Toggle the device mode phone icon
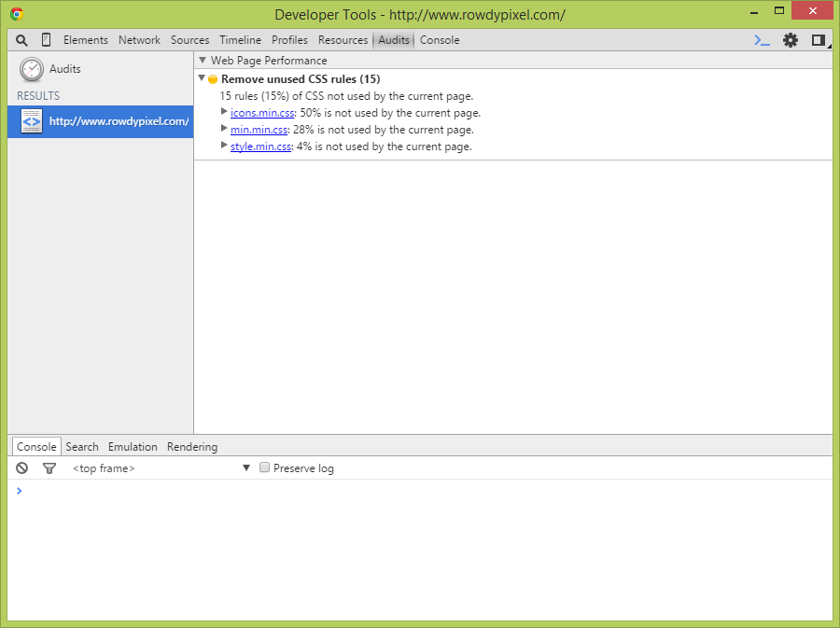Viewport: 840px width, 628px height. (46, 39)
